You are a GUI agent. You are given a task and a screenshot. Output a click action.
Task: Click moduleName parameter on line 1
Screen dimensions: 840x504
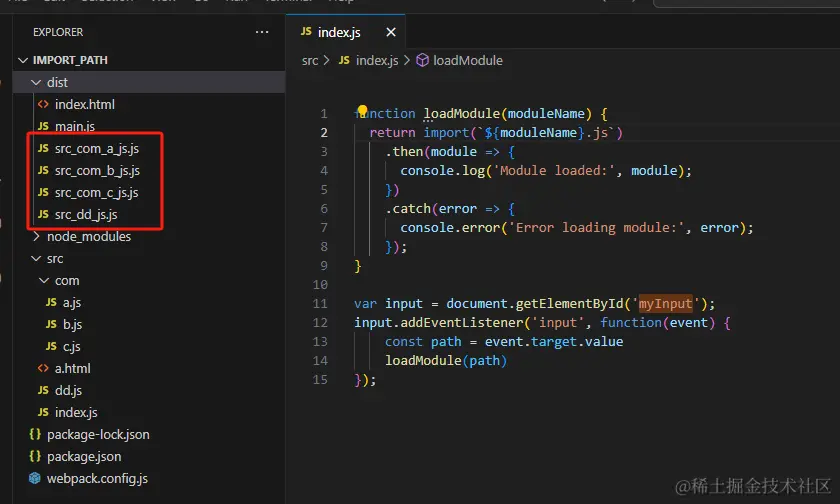point(546,114)
